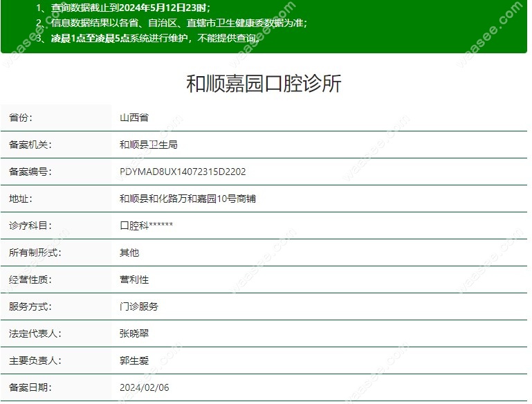Click the 备案编号 label
This screenshot has width=532, height=404.
point(30,172)
